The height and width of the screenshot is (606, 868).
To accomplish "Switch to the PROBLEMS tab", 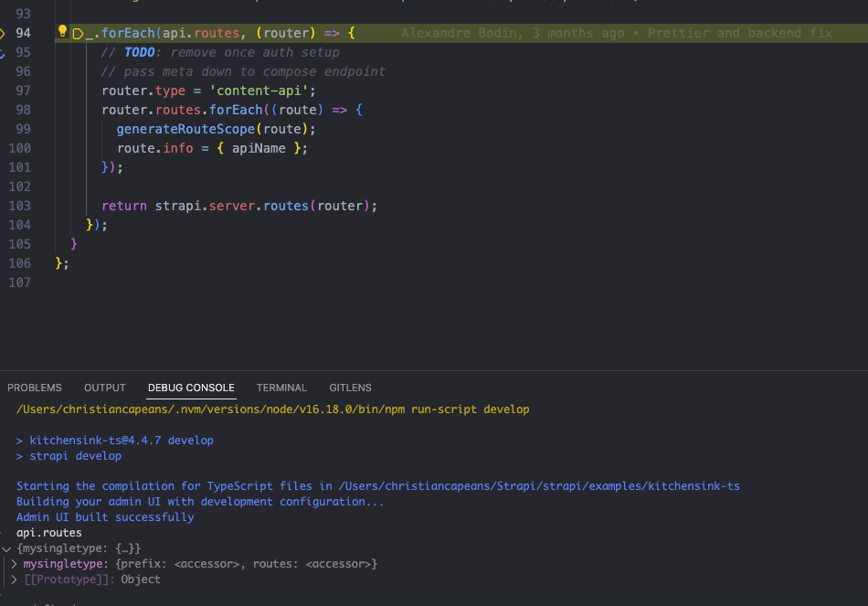I will pyautogui.click(x=35, y=388).
